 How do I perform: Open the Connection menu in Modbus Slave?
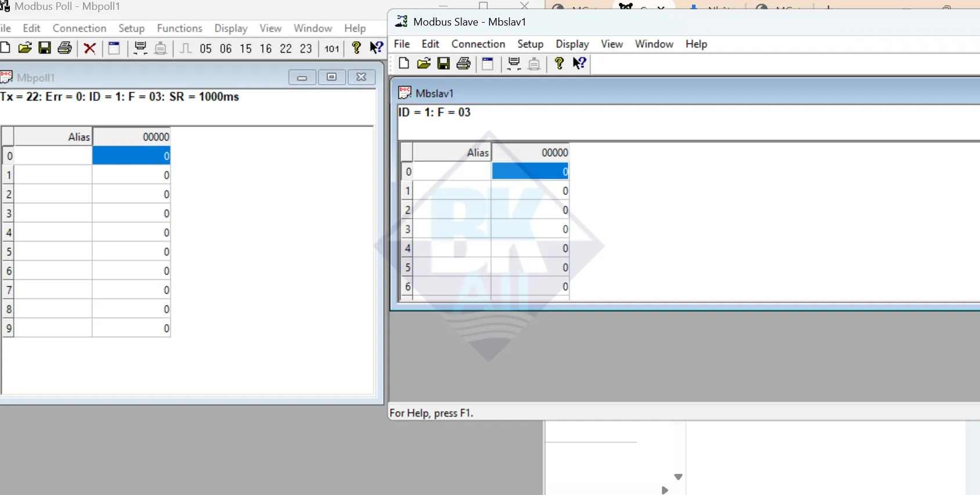click(x=478, y=44)
